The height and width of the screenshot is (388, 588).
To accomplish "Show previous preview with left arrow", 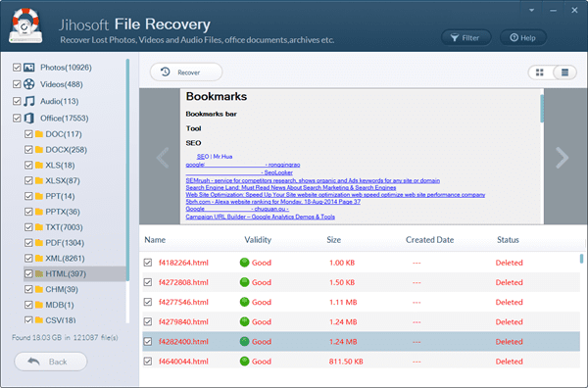I will pos(163,158).
